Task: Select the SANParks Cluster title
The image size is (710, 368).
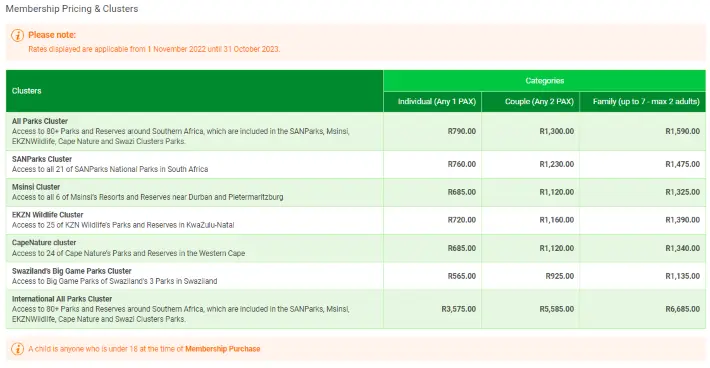Action: pyautogui.click(x=42, y=159)
